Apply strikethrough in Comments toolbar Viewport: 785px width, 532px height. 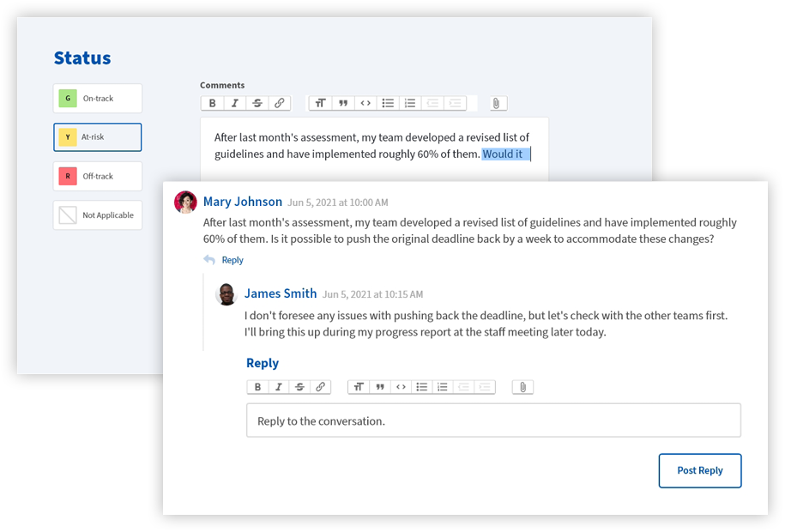257,103
